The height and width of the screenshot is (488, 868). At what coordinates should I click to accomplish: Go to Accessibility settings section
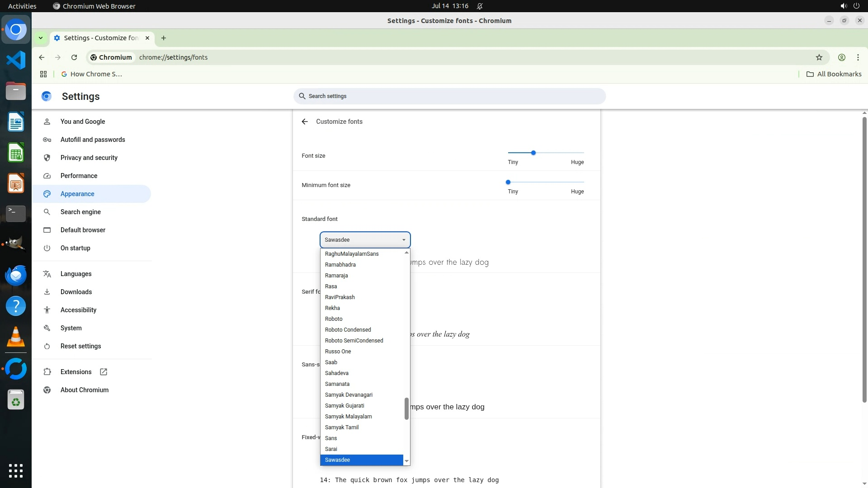[78, 310]
